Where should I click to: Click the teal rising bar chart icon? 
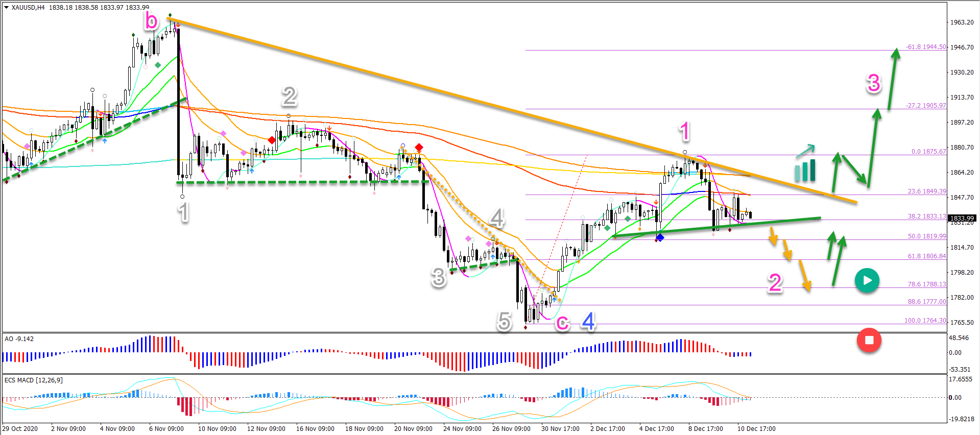click(805, 164)
